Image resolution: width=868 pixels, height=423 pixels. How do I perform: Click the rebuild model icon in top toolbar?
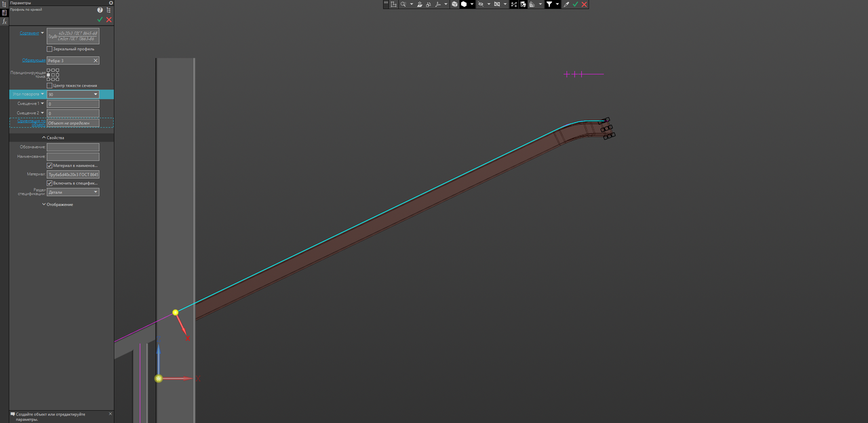(x=524, y=4)
